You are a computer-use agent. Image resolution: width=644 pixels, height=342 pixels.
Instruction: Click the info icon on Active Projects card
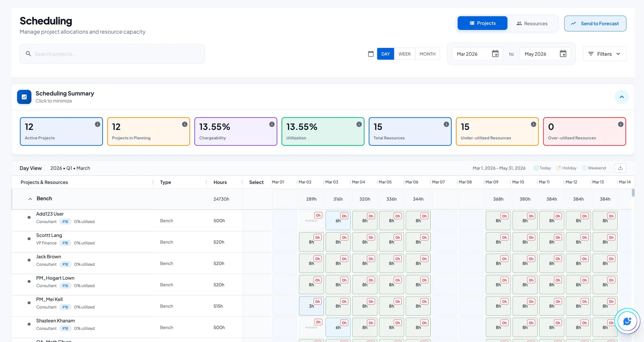[97, 124]
